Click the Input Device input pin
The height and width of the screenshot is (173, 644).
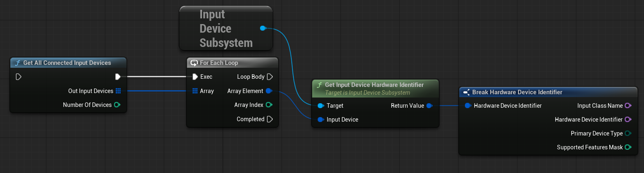321,120
